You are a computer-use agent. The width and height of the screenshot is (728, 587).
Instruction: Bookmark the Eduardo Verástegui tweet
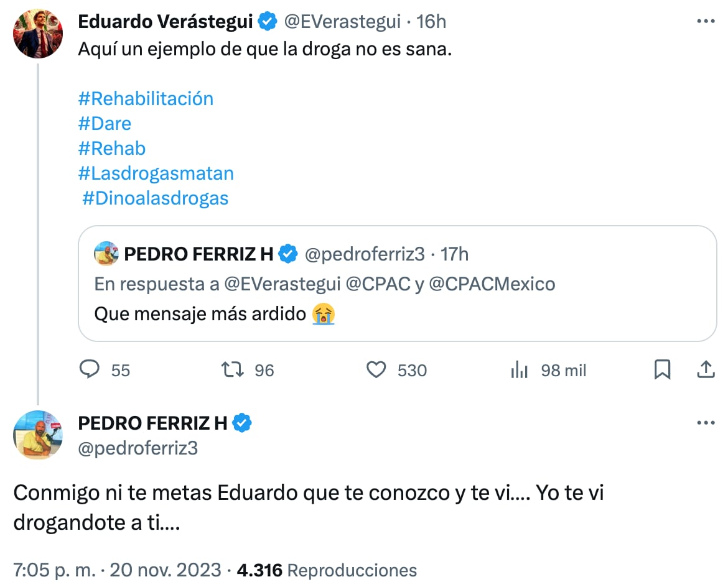click(662, 370)
